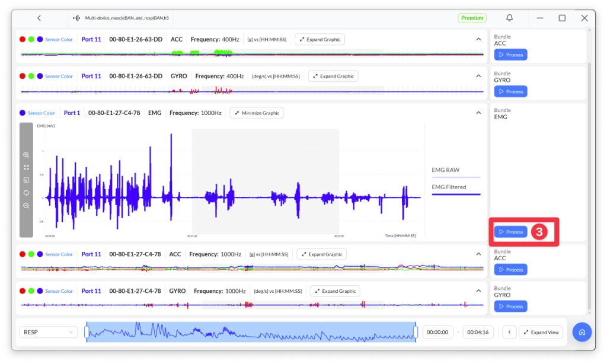Click the Premium badge
The height and width of the screenshot is (364, 607).
pos(472,18)
